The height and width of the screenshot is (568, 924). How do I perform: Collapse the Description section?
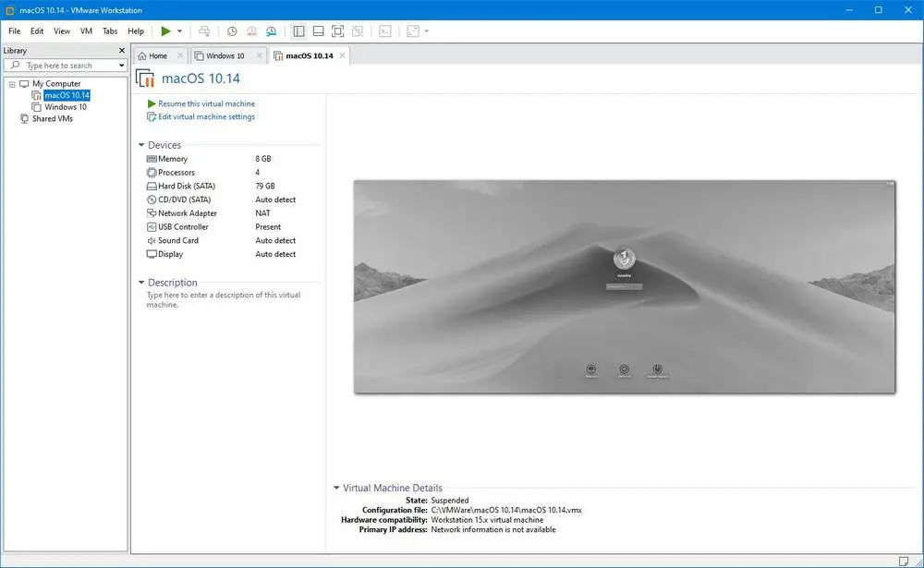click(x=141, y=283)
